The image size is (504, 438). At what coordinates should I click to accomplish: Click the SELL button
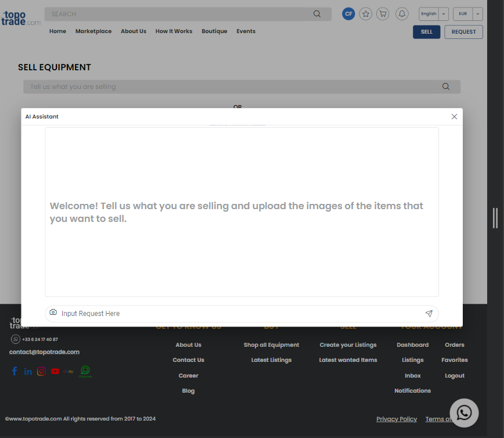(426, 32)
